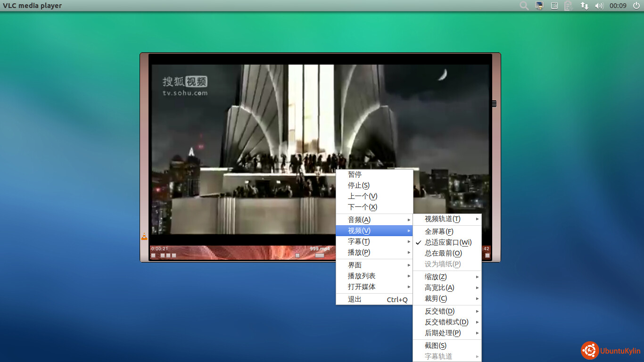
Task: Click the seek slider handle below 999.mp4
Action: 320,255
